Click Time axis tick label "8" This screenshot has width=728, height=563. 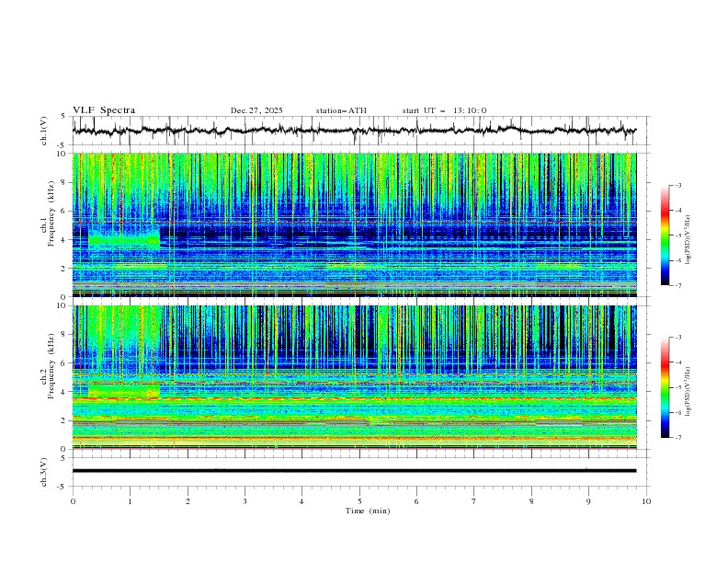pos(531,501)
